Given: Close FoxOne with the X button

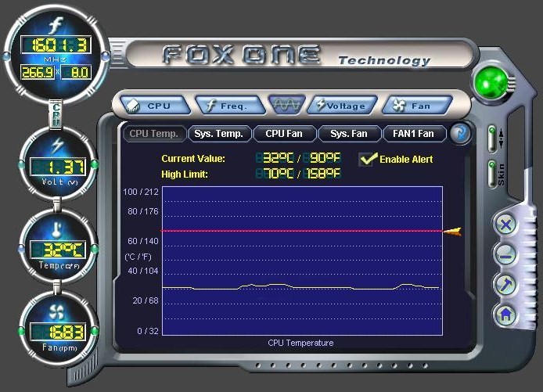Looking at the screenshot, I should 505,225.
